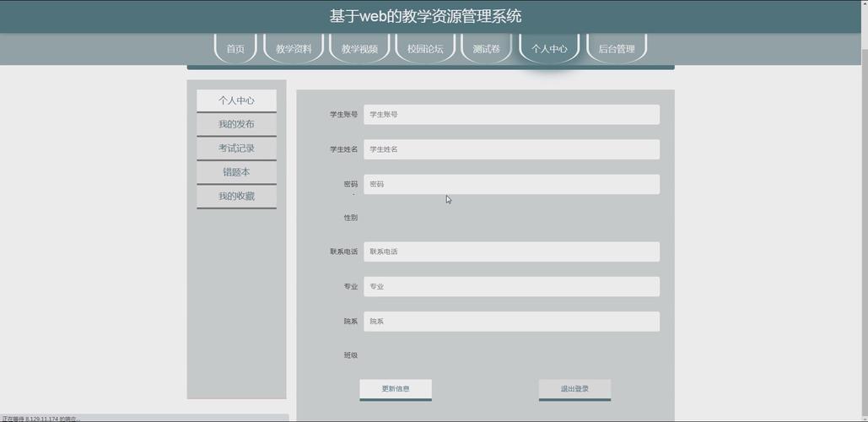Switch to the 校园论坛 navigation tab
This screenshot has width=868, height=422.
pyautogui.click(x=425, y=49)
